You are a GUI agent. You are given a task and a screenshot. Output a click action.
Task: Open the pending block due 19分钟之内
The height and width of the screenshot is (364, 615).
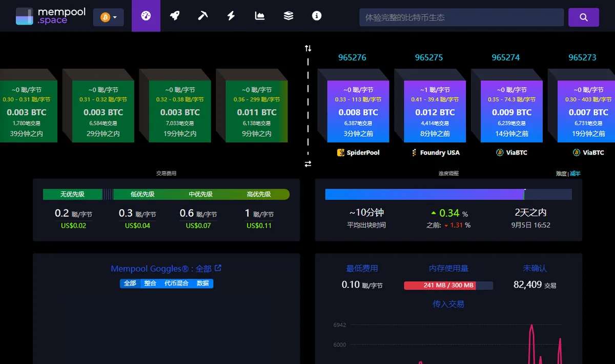[179, 111]
